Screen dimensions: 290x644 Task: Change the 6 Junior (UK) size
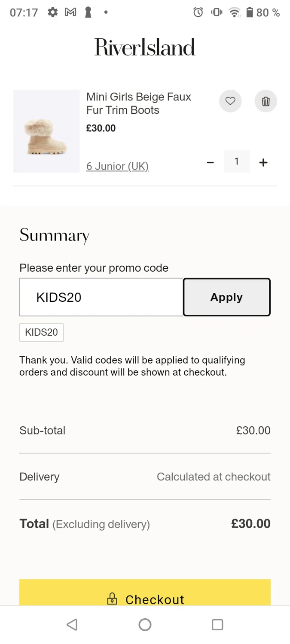click(x=117, y=166)
